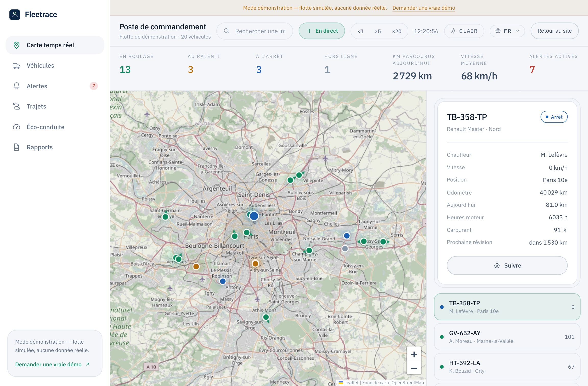Click sidebar Demander une vraie démo link
Screen dimensions: 588x386
(x=52, y=364)
